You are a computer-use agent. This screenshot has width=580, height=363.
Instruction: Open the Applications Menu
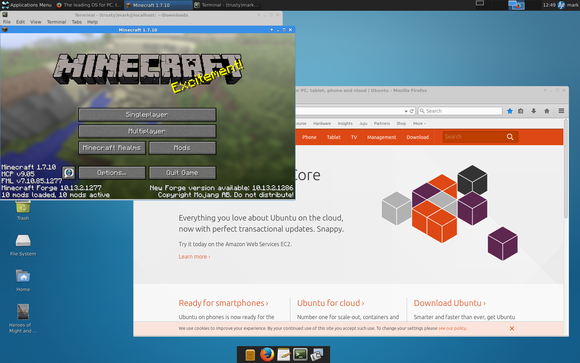(x=27, y=5)
